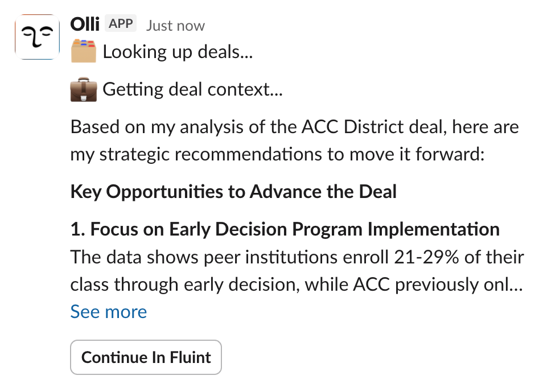The image size is (535, 392).
Task: Click the APP badge beside Olli
Action: (121, 24)
